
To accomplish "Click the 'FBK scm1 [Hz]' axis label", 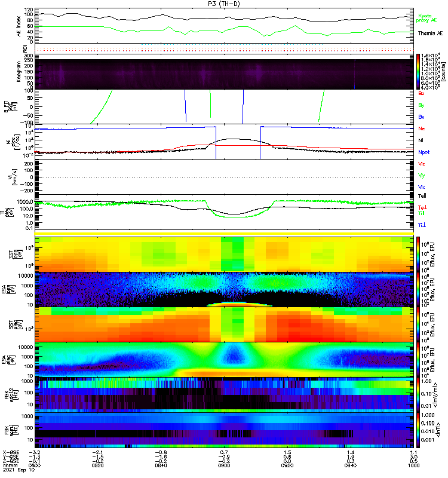I will [x=11, y=430].
